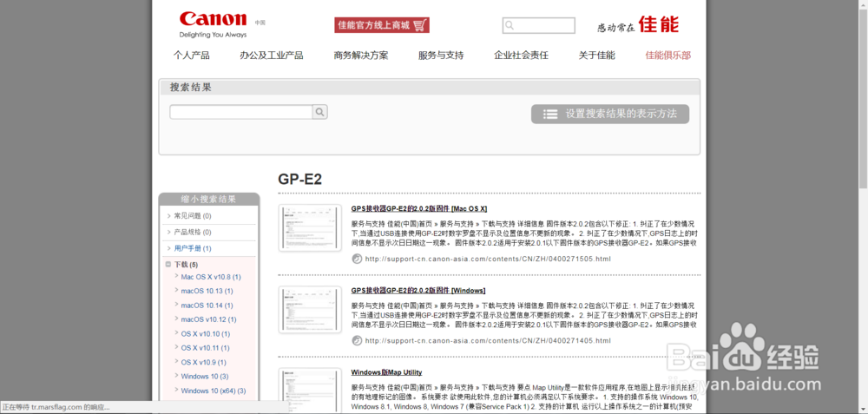Open the Canon official online store banner

pos(382,25)
